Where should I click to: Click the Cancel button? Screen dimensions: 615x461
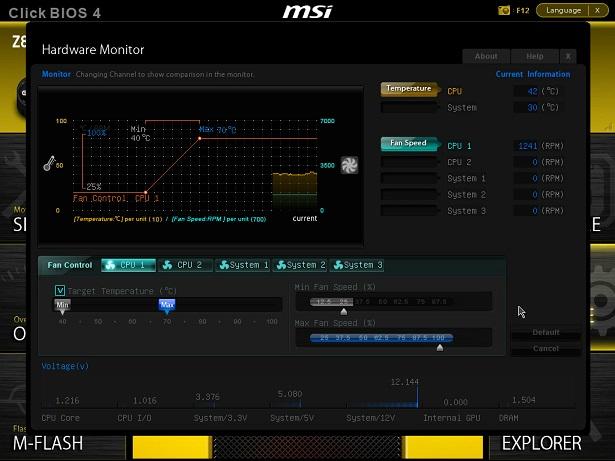point(546,348)
